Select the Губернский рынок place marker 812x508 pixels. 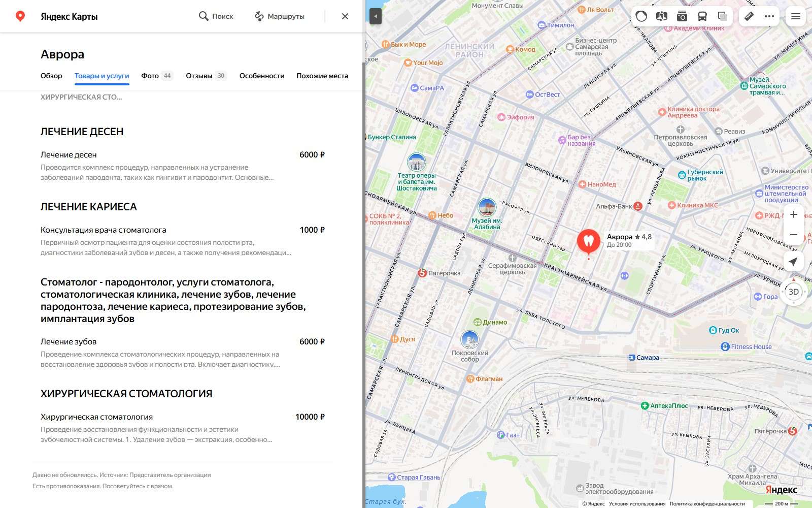682,175
